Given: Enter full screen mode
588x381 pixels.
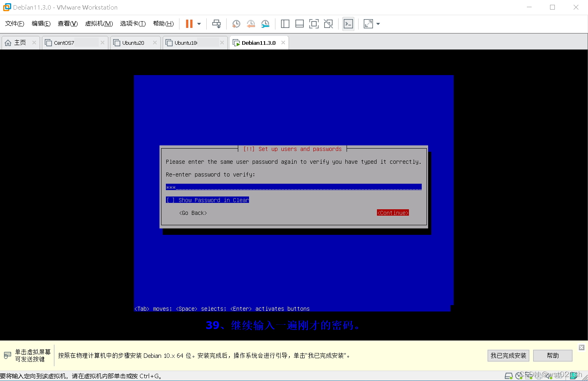Looking at the screenshot, I should coord(314,24).
